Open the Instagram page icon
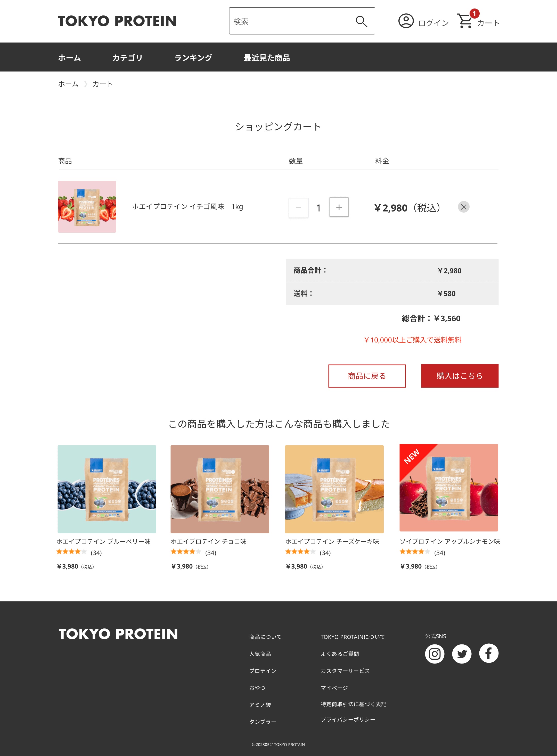The height and width of the screenshot is (756, 557). pyautogui.click(x=435, y=654)
